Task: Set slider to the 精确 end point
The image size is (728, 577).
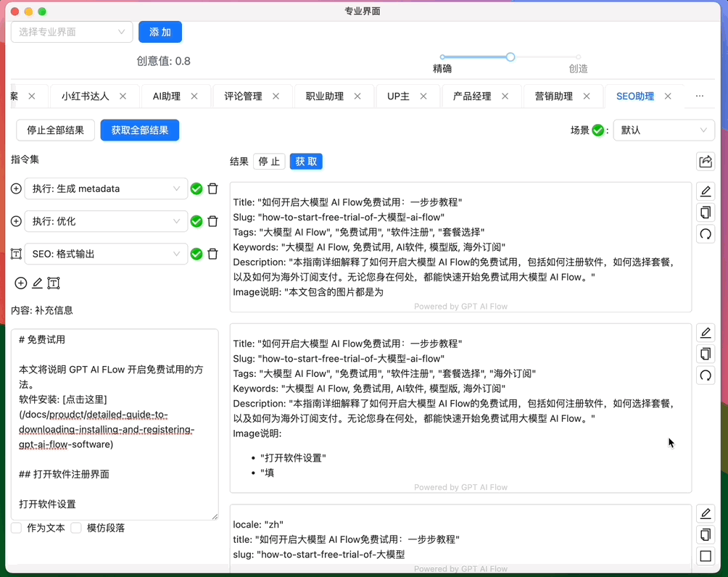Action: tap(442, 57)
